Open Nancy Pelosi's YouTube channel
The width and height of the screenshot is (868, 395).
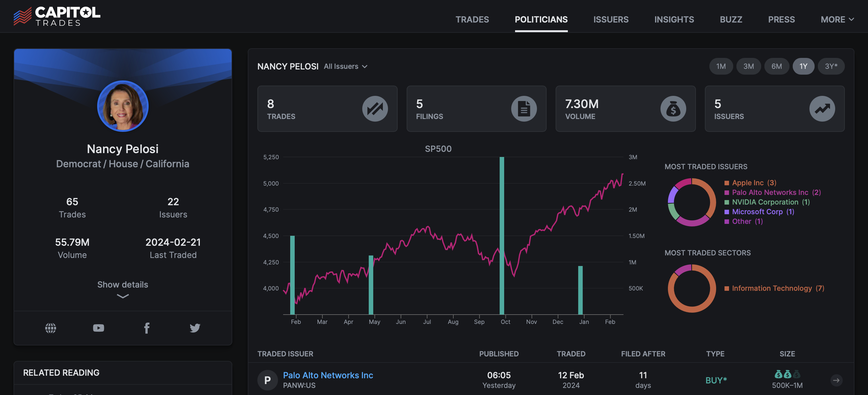pyautogui.click(x=98, y=328)
